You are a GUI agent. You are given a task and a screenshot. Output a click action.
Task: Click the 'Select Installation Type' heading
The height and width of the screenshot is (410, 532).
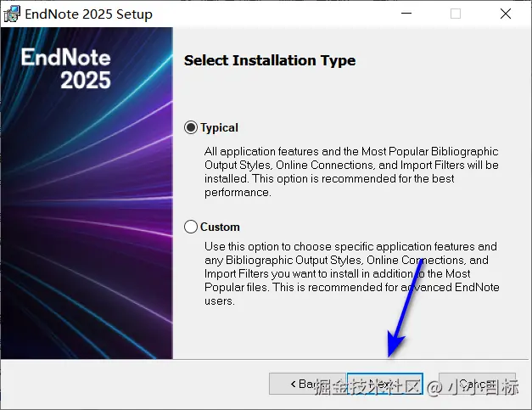pos(270,60)
